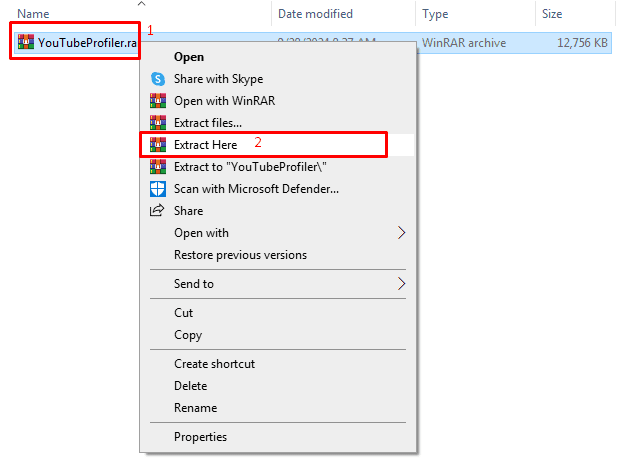This screenshot has width=634, height=472.
Task: Choose Copy from the context menu
Action: click(277, 335)
